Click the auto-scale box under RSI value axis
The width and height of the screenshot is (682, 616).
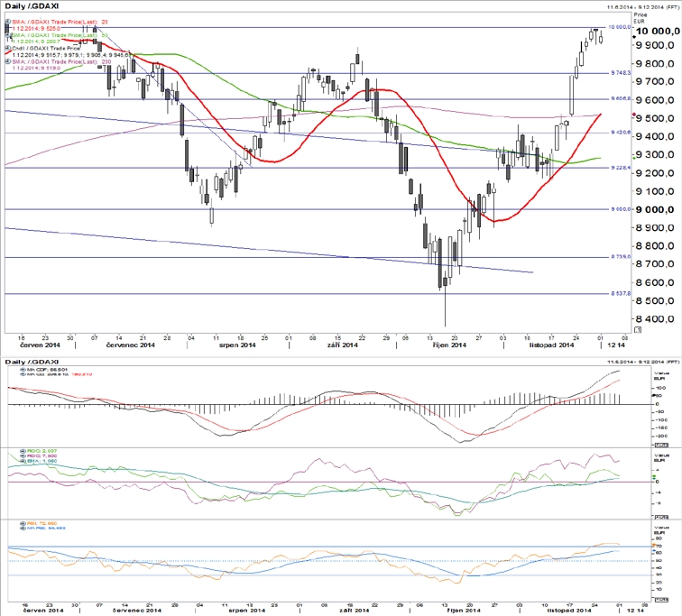pyautogui.click(x=661, y=600)
